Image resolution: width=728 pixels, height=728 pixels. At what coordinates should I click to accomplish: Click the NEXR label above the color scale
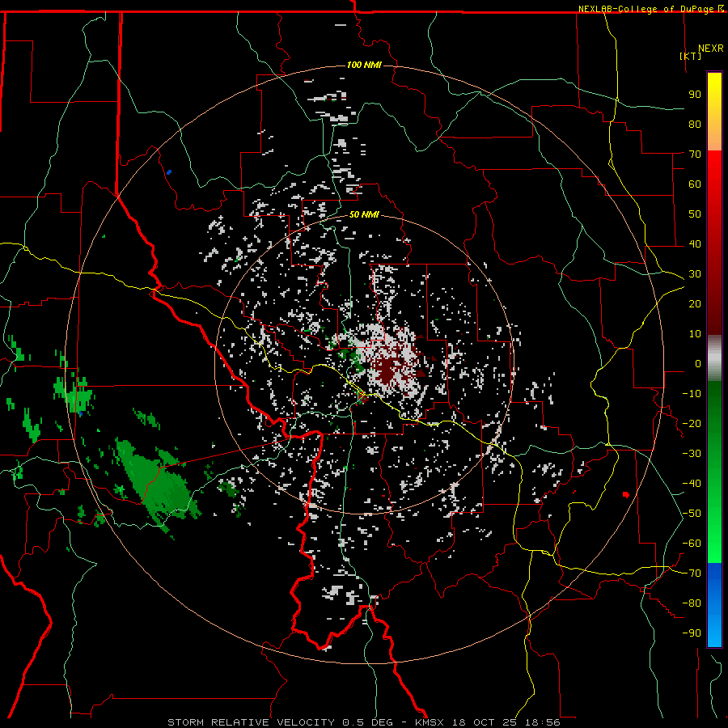pos(711,49)
